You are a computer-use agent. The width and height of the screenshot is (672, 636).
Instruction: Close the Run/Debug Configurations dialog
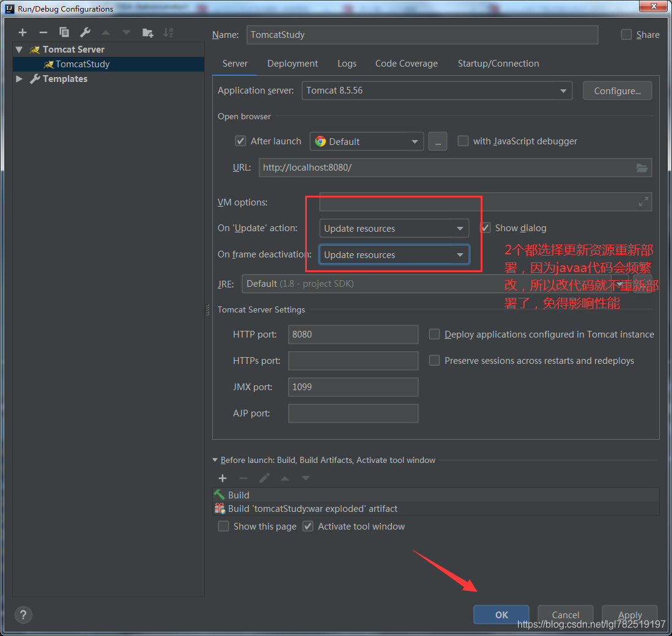[653, 6]
